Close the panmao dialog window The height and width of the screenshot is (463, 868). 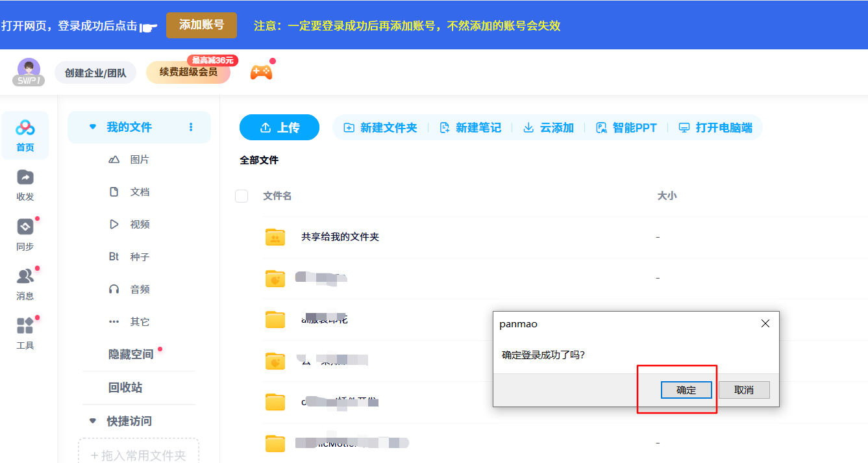[x=765, y=323]
